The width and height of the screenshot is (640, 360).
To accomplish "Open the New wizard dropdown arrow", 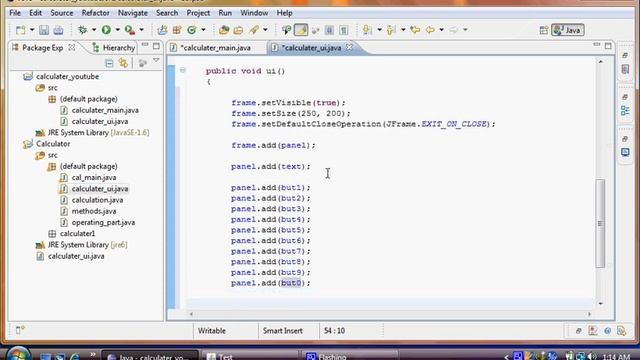I will click(32, 30).
